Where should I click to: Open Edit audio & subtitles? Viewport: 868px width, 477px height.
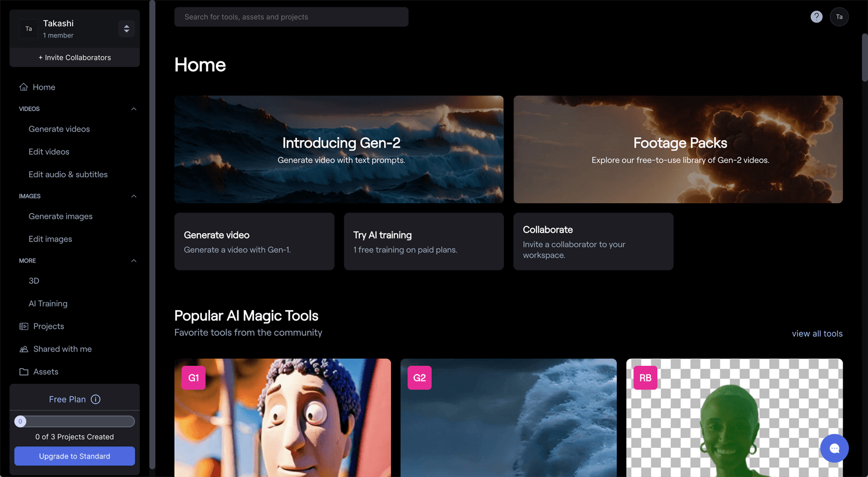(68, 174)
